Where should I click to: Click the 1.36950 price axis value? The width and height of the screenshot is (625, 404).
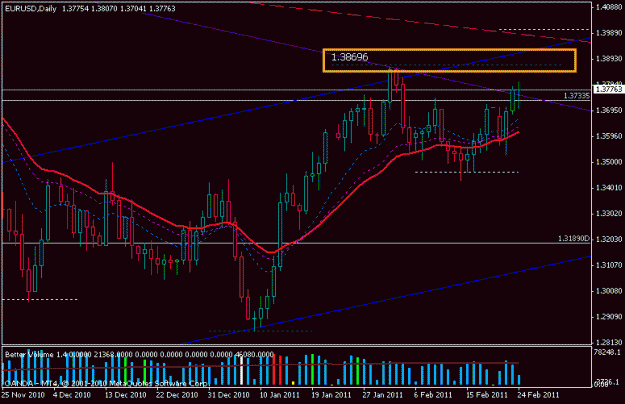(x=609, y=110)
